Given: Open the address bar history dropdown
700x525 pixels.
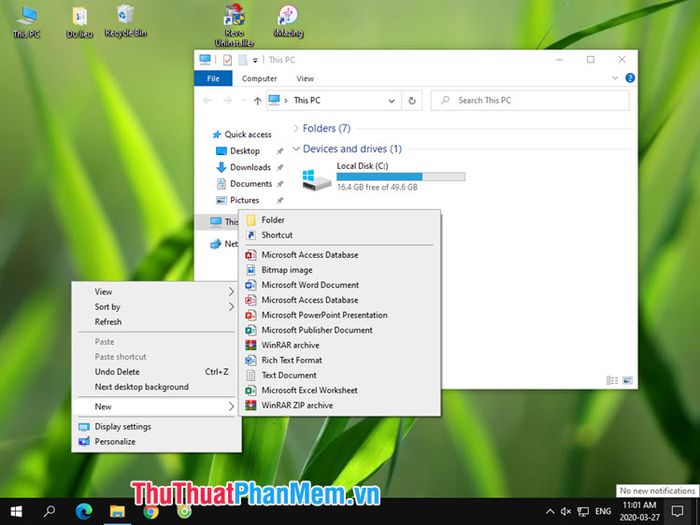Looking at the screenshot, I should [x=392, y=101].
